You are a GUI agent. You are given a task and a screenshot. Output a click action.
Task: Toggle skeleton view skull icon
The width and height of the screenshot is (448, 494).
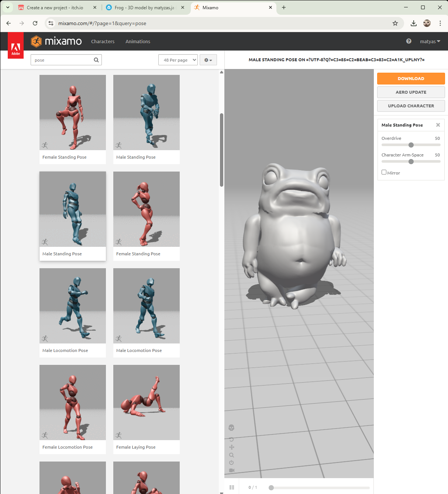click(x=231, y=428)
